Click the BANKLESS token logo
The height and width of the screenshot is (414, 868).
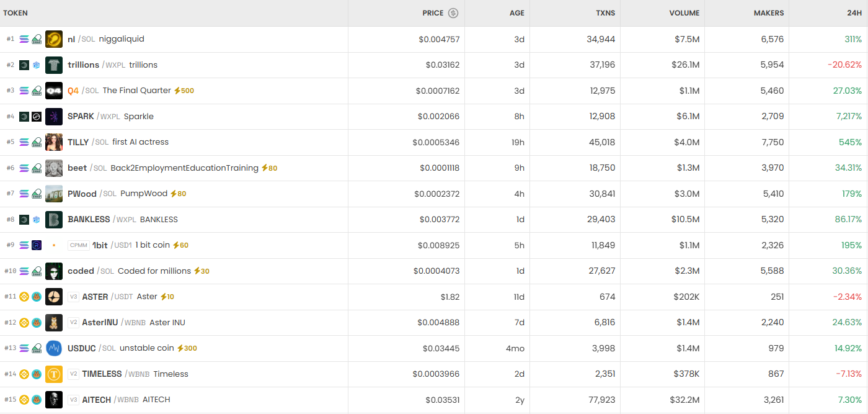[54, 220]
